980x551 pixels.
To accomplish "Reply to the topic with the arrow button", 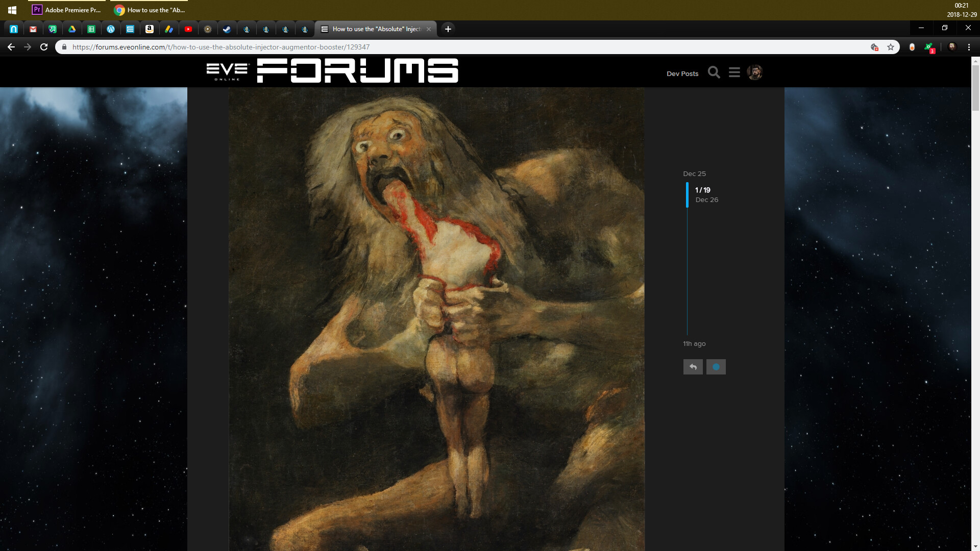I will pyautogui.click(x=693, y=367).
